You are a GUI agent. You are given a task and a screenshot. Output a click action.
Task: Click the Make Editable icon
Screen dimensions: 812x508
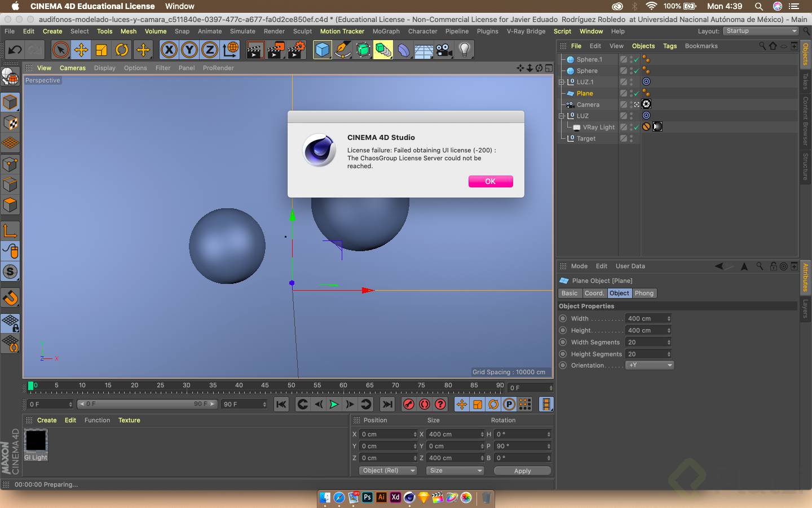10,77
